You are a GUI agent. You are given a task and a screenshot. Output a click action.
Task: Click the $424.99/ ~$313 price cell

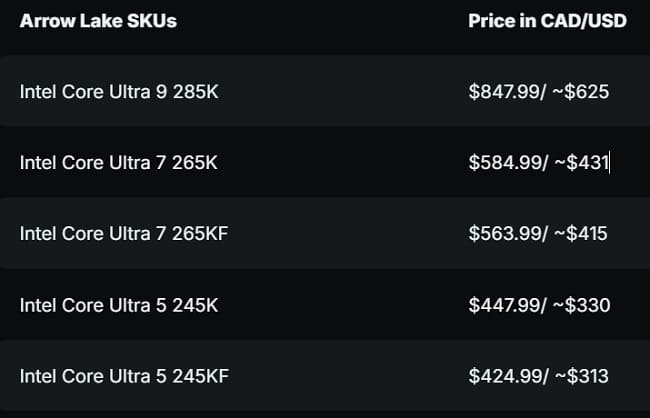click(538, 376)
